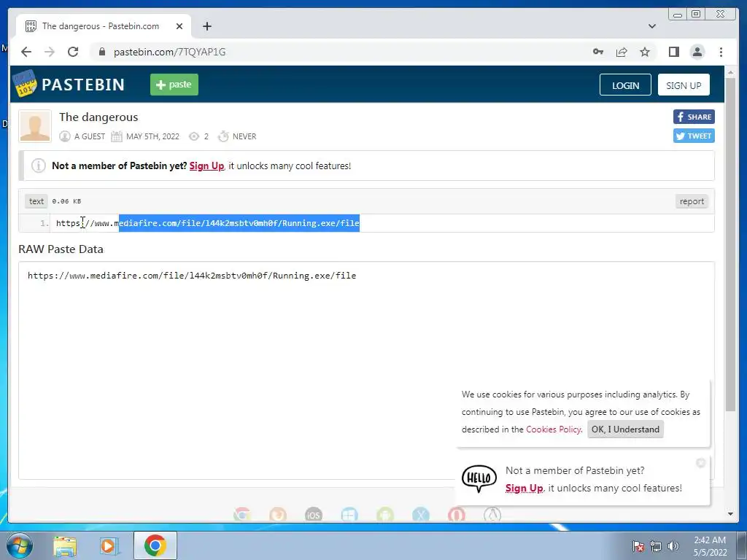
Task: Open a new browser tab
Action: (x=206, y=26)
